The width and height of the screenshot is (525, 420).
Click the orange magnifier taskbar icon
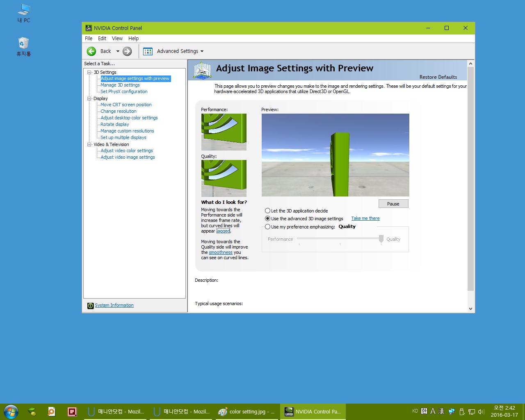tap(51, 411)
